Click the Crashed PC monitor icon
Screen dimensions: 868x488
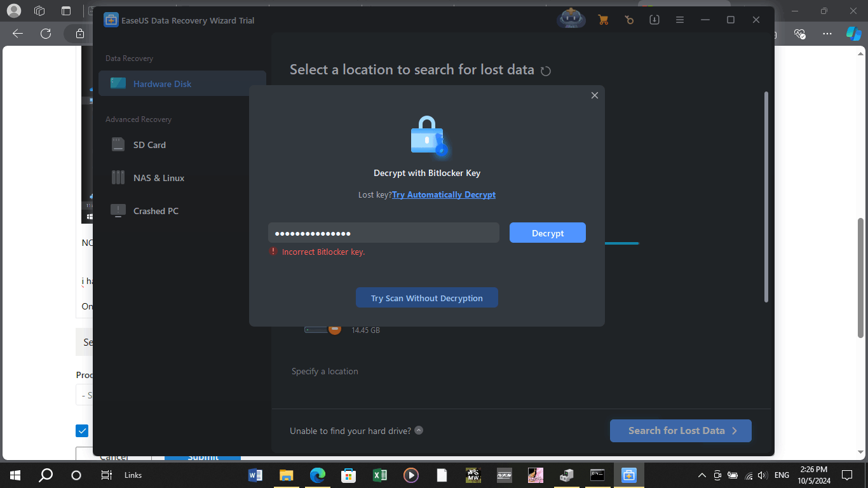(x=118, y=210)
